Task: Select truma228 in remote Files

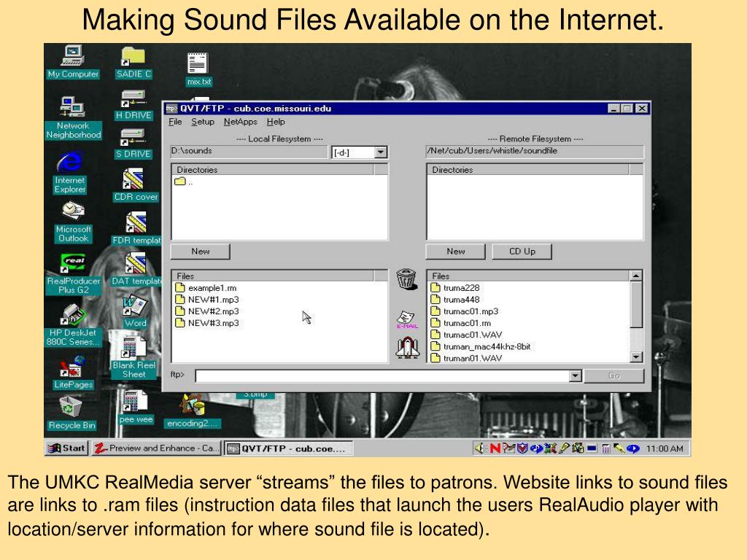Action: tap(455, 287)
